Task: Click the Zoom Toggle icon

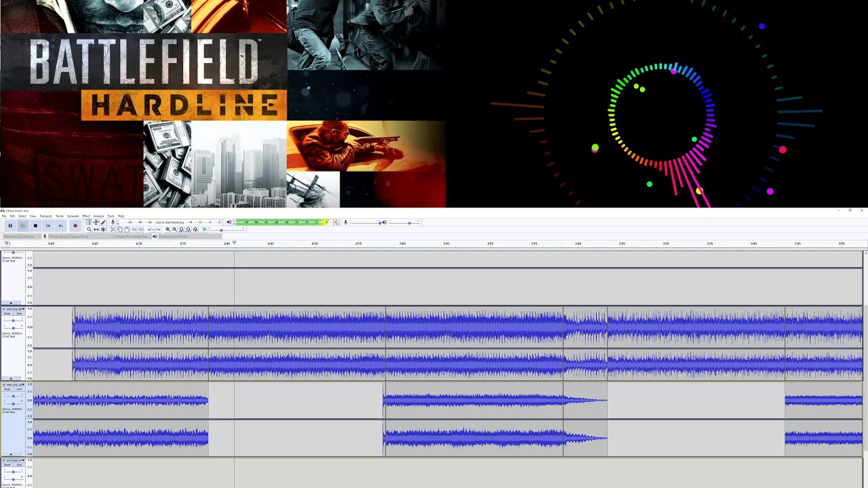Action: tap(195, 230)
